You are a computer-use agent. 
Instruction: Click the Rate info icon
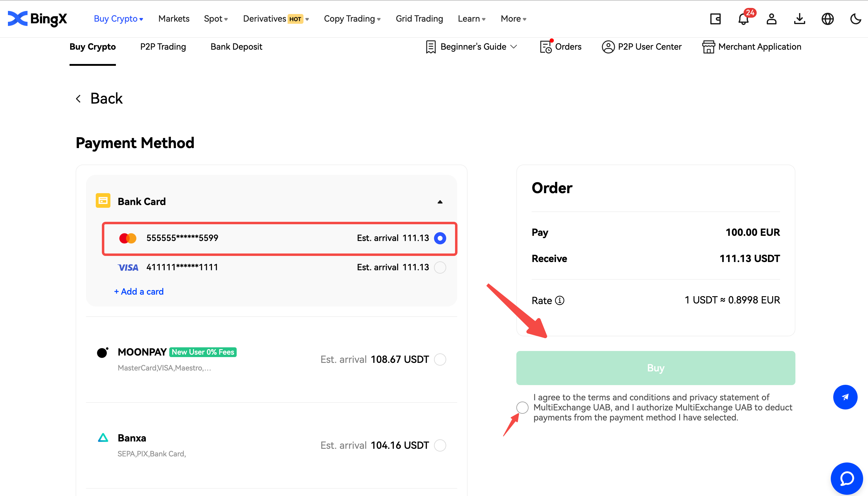[x=559, y=300]
